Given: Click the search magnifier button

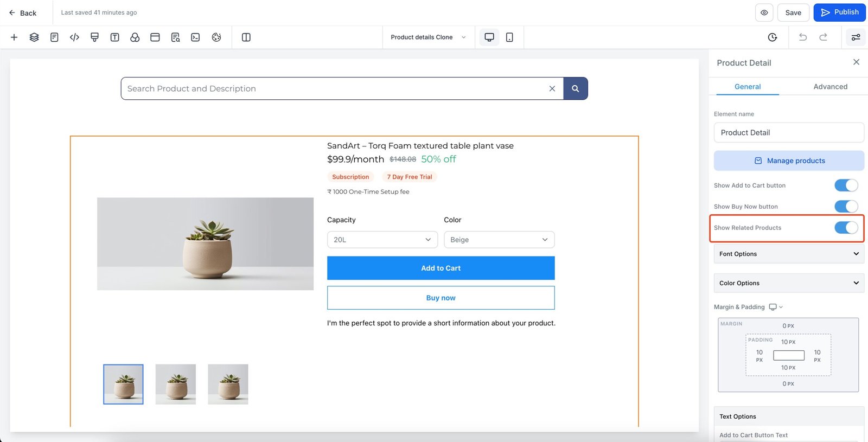Looking at the screenshot, I should (x=575, y=88).
